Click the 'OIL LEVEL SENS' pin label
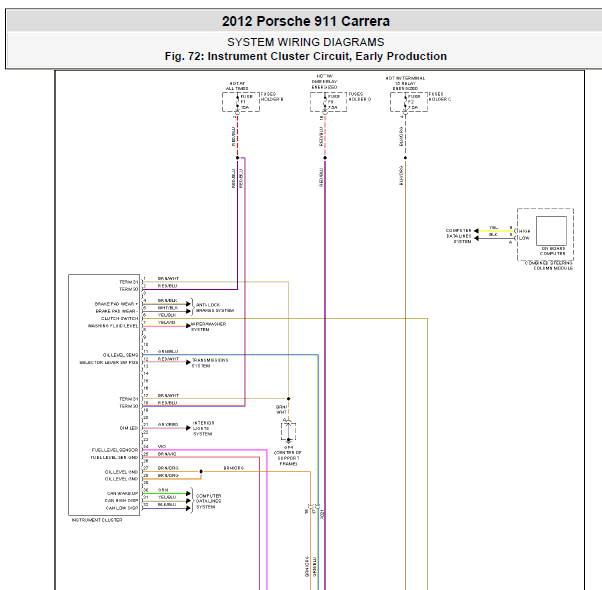Image resolution: width=602 pixels, height=590 pixels. pos(120,355)
